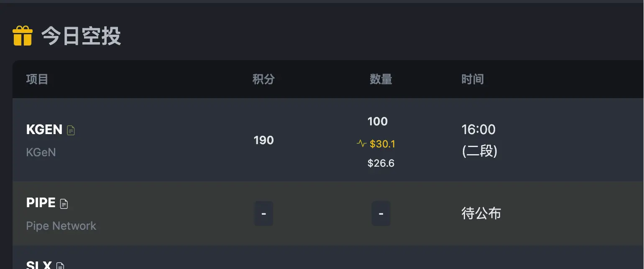Sort by the 积分 column header
Image resolution: width=644 pixels, height=269 pixels.
click(263, 79)
